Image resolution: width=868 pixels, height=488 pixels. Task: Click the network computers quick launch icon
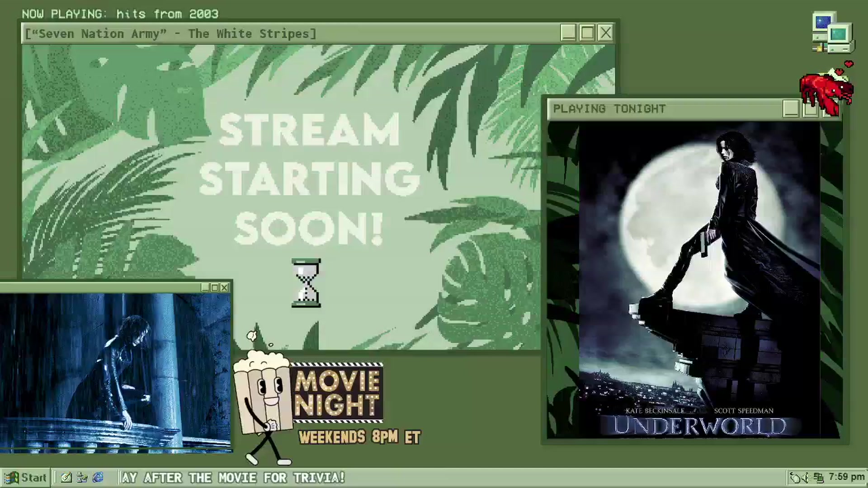(82, 478)
